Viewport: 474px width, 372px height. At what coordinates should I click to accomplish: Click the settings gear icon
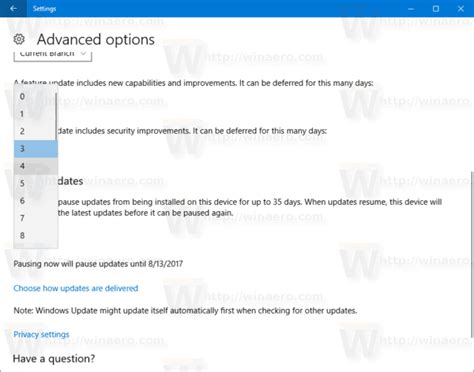pos(19,39)
